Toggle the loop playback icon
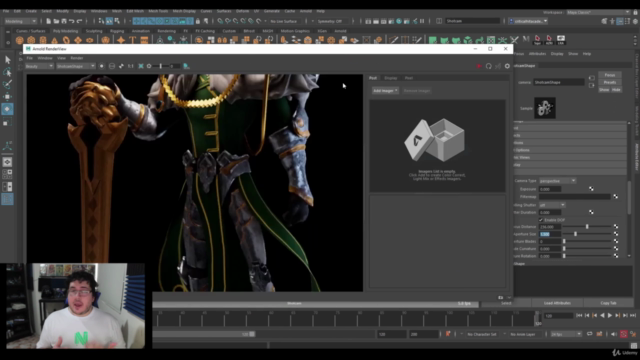The image size is (640, 360). (x=589, y=334)
